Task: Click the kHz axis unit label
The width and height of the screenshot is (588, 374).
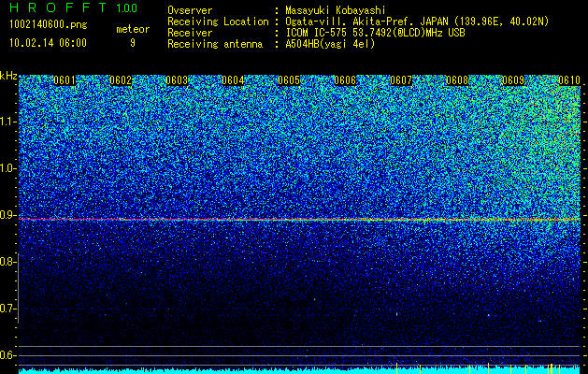Action: 8,76
